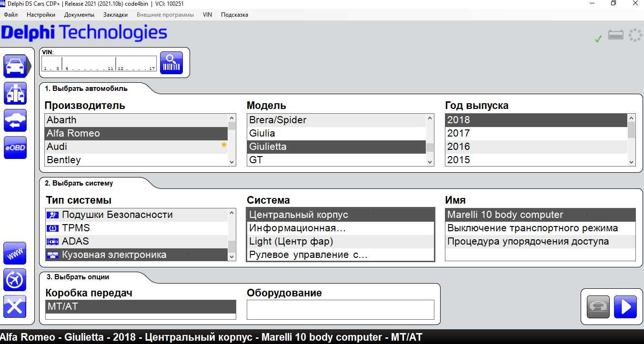
Task: Click the spinning activity indicator icon
Action: [x=635, y=35]
